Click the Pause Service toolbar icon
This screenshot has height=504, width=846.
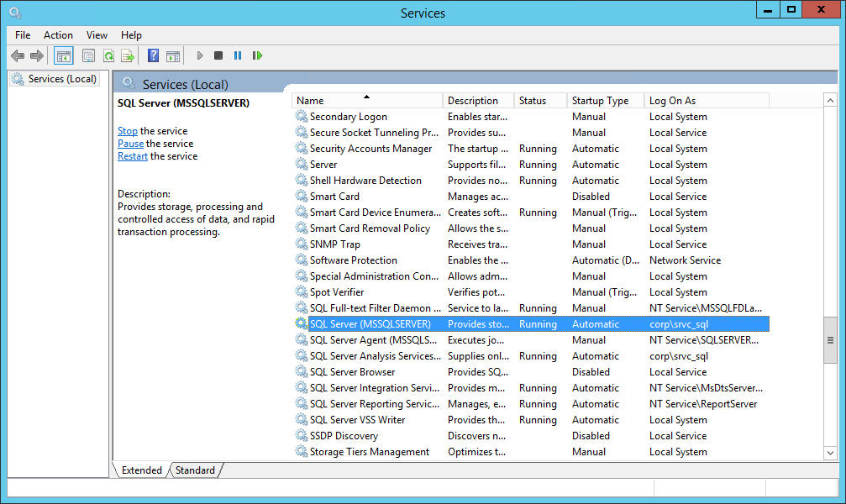click(x=238, y=55)
